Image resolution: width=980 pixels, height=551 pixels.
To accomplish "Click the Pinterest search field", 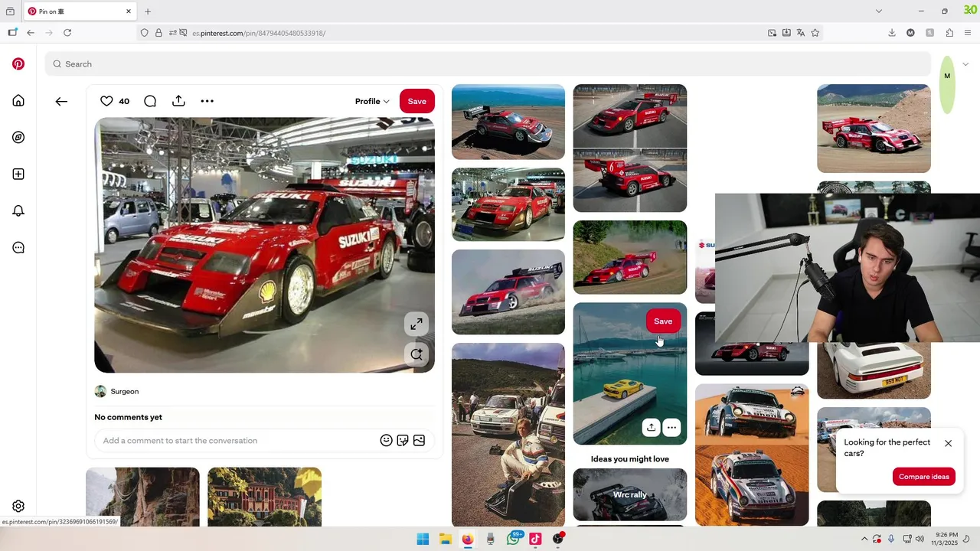I will tap(488, 64).
